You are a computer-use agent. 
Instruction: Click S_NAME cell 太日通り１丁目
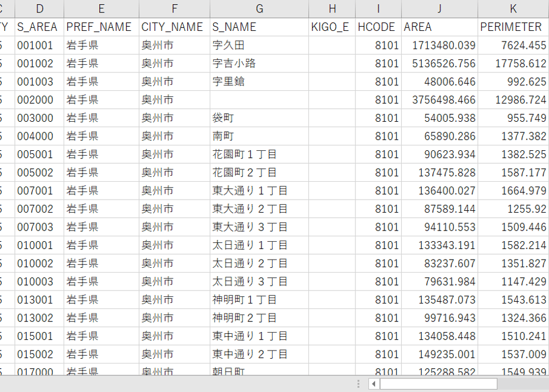tap(260, 245)
